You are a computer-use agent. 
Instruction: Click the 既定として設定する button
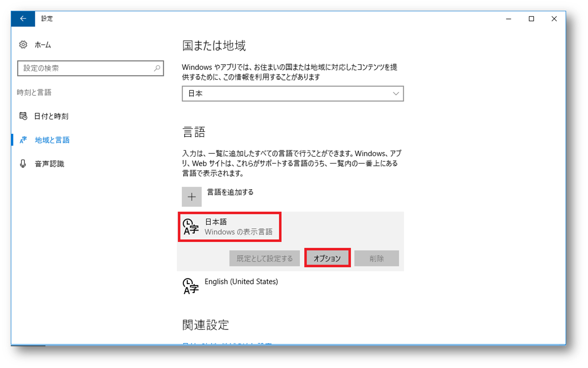(x=265, y=258)
